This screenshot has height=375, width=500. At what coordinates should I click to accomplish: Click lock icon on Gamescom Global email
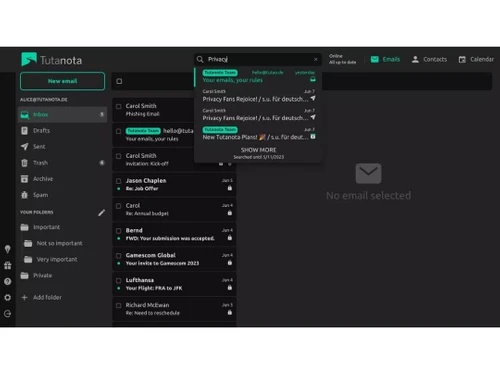[x=230, y=263]
